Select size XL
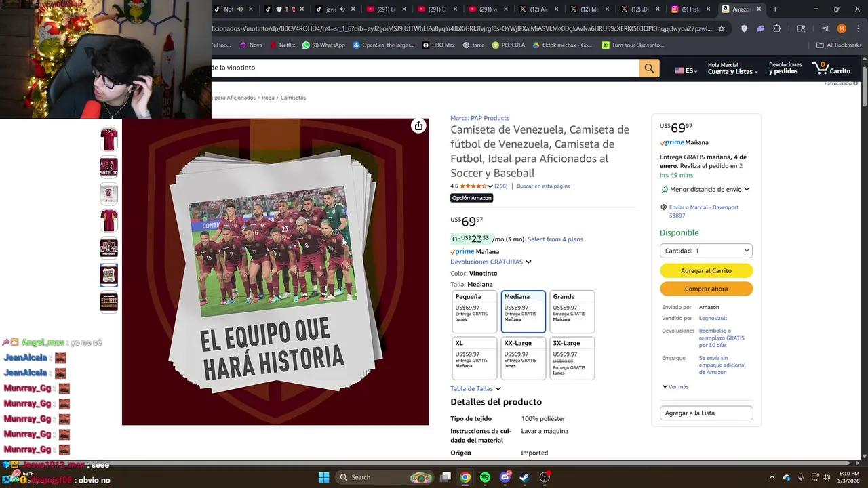868x488 pixels. coord(475,359)
